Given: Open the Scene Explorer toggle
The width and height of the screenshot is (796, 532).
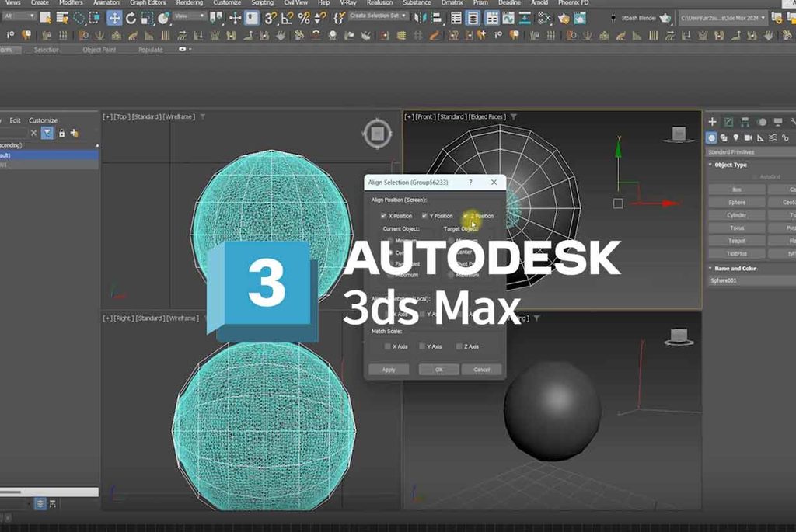Looking at the screenshot, I should coord(456,19).
